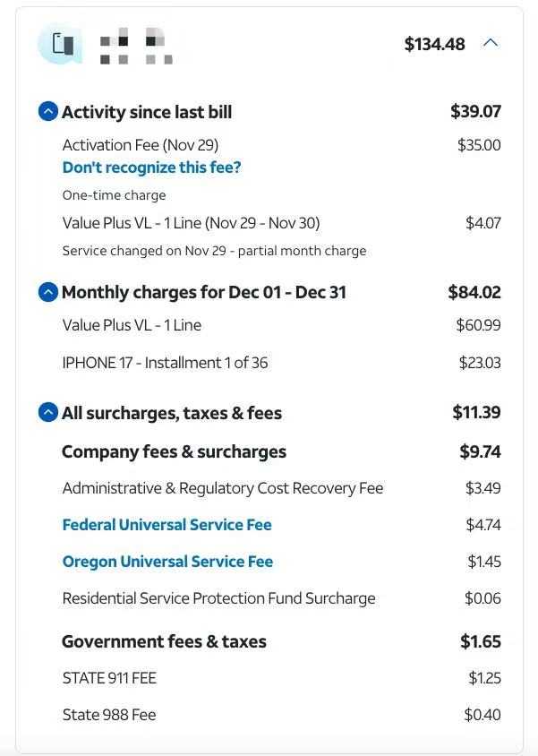Screen dimensions: 538x756
Task: Open the Oregon Universal Service Fee link
Action: [x=167, y=562]
